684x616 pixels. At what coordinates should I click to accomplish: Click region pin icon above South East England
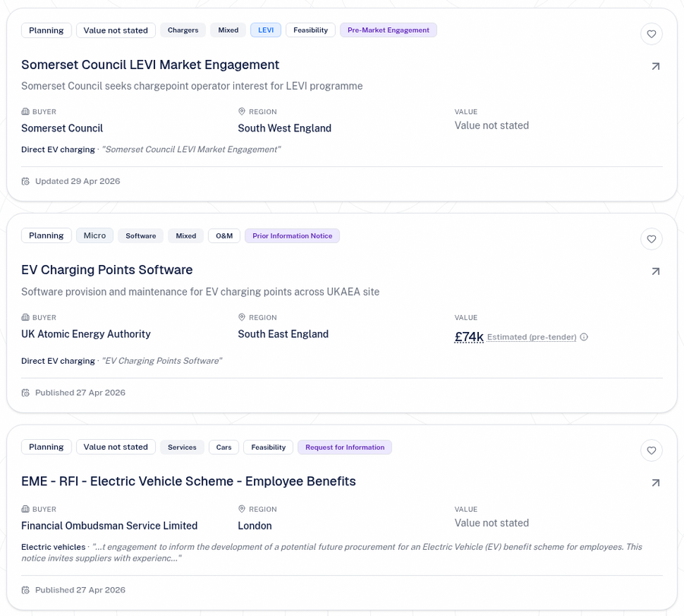point(242,317)
